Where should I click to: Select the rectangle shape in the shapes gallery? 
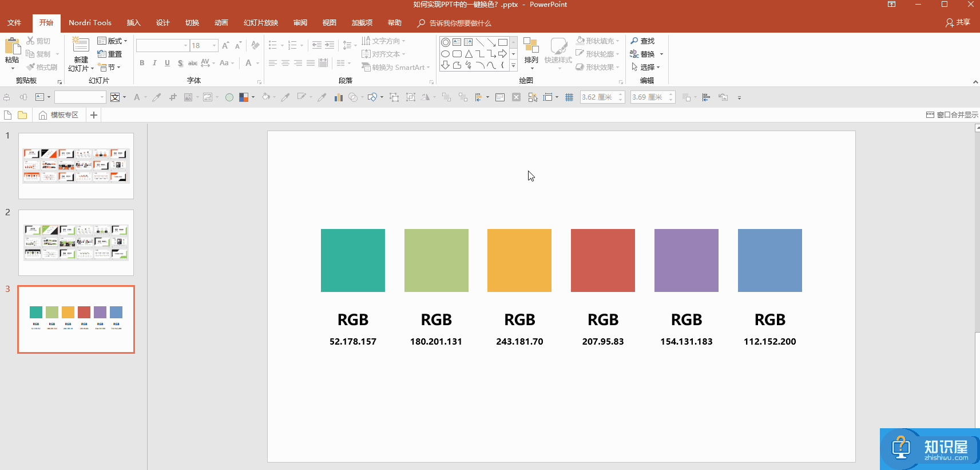point(503,42)
